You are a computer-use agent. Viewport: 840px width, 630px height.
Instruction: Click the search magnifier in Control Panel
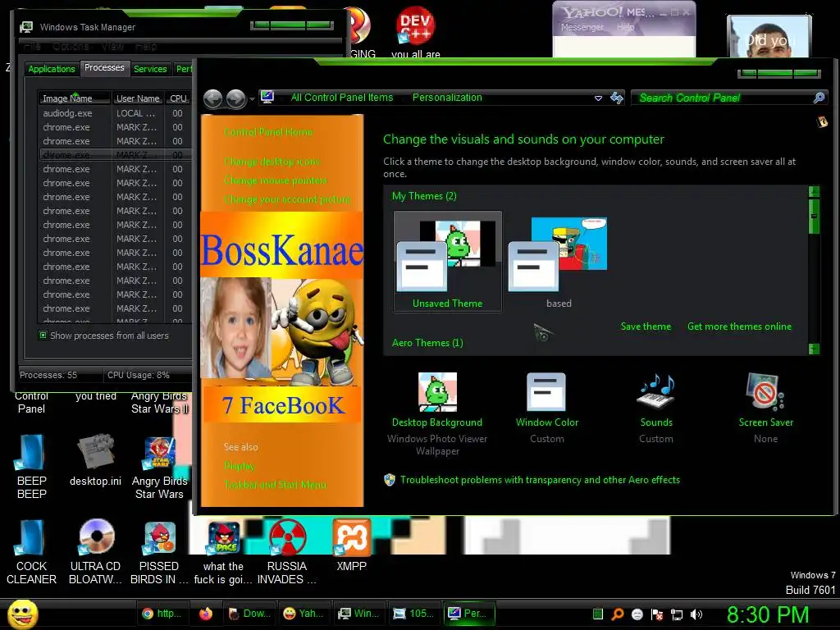(819, 98)
